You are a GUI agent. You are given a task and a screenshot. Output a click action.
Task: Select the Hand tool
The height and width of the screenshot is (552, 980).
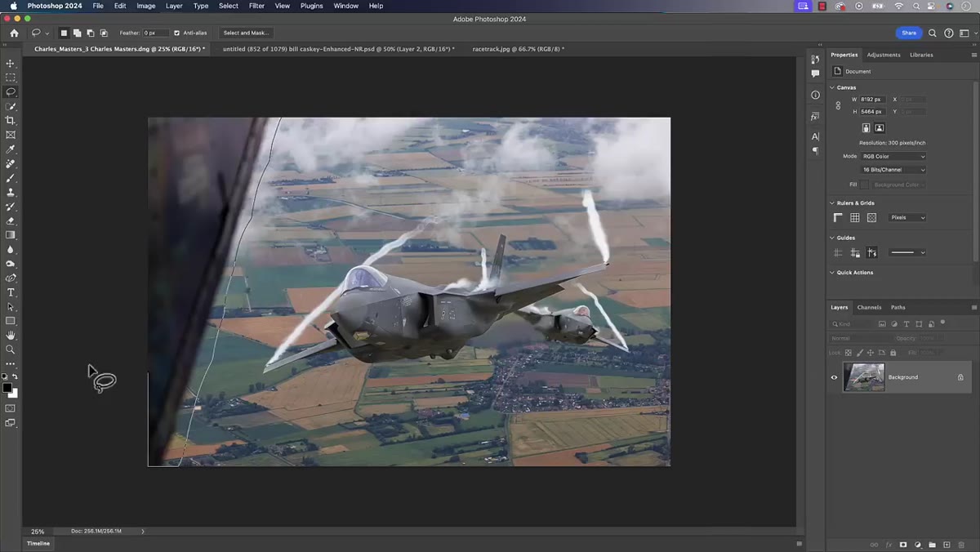click(11, 335)
